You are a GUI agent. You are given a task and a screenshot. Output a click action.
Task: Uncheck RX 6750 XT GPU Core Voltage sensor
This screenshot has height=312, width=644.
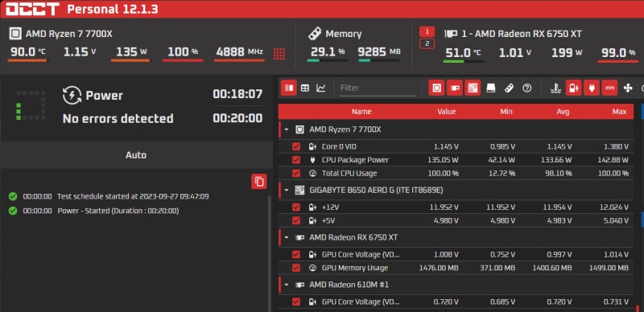(296, 255)
